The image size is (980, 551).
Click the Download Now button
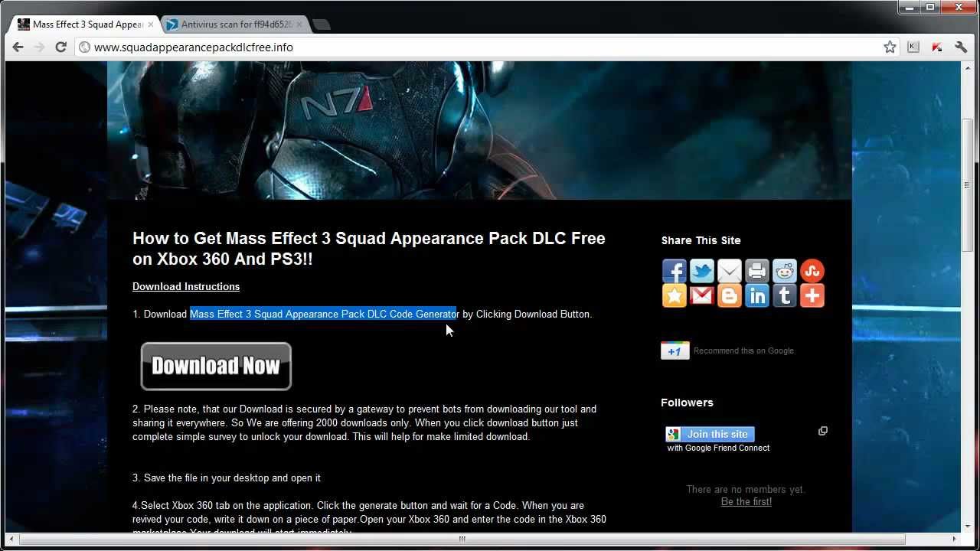click(216, 366)
